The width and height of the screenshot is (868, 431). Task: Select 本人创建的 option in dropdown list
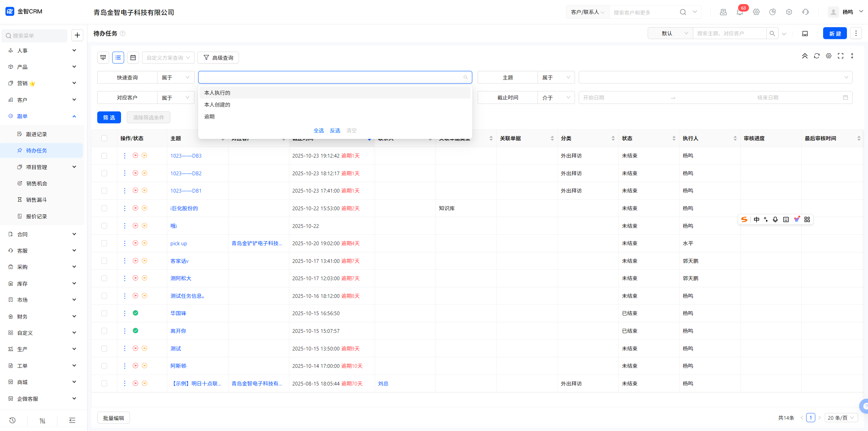217,105
